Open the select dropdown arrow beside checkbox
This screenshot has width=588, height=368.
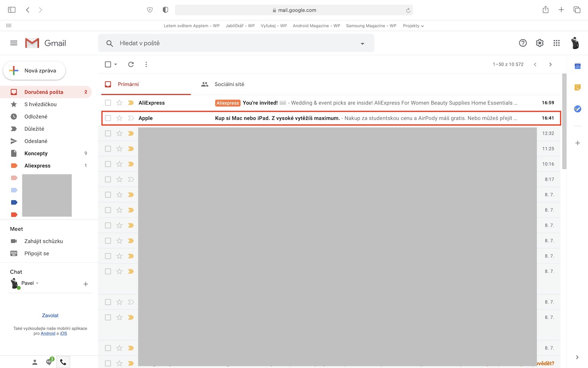pyautogui.click(x=116, y=64)
